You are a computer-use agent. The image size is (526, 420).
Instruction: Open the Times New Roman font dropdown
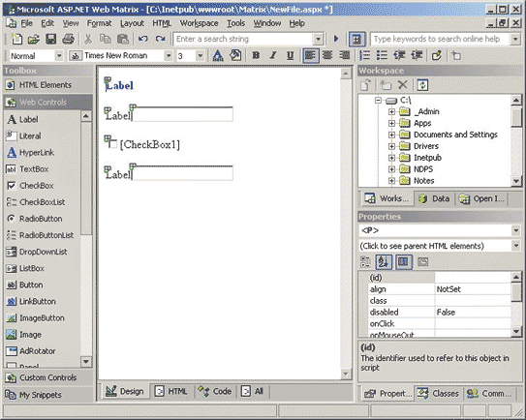point(168,55)
